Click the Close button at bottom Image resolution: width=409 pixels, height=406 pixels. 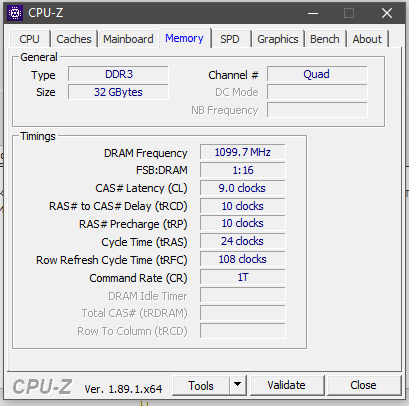[363, 385]
